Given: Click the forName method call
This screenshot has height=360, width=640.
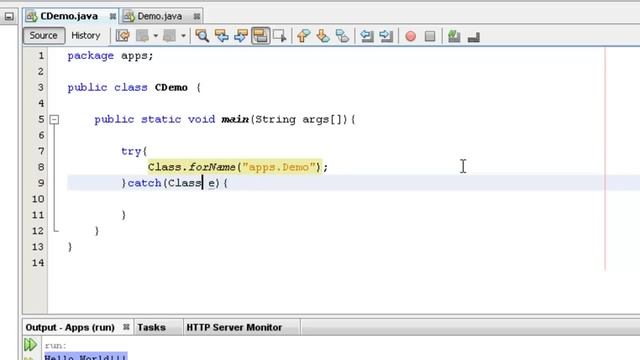Looking at the screenshot, I should point(212,167).
